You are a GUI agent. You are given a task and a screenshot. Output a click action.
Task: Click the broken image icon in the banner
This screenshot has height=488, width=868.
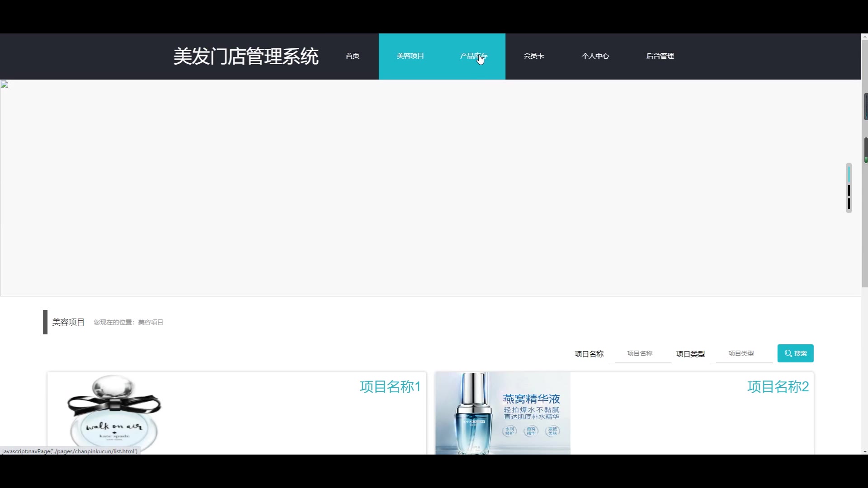(5, 84)
